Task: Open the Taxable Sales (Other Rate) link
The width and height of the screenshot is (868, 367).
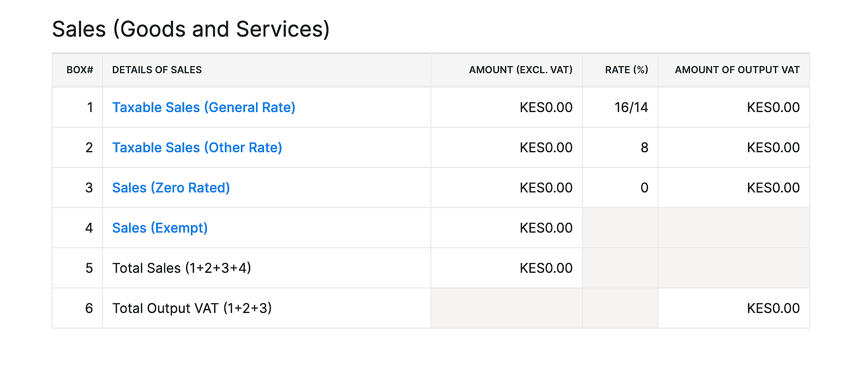Action: 197,147
